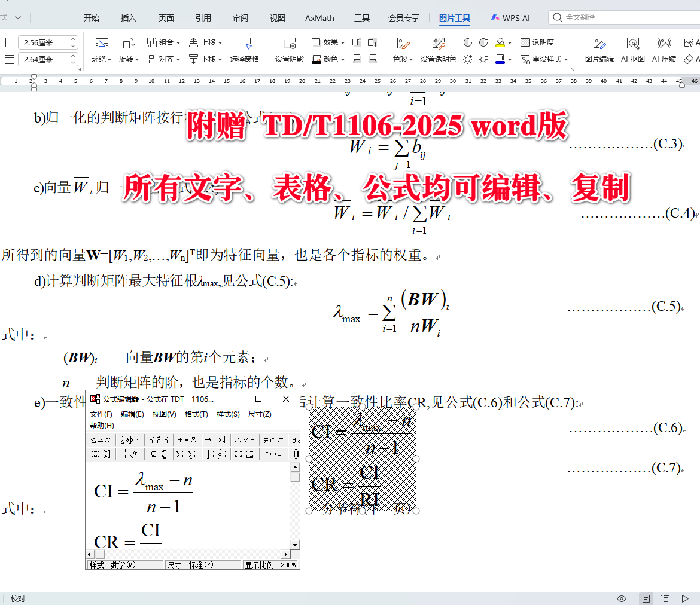
Task: Switch to the 图片工具 ribbon tab
Action: tap(455, 17)
